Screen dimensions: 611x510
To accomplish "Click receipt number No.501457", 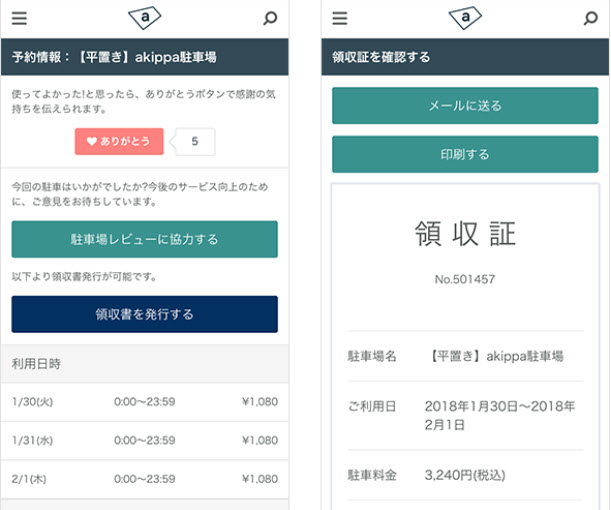I will (x=465, y=279).
